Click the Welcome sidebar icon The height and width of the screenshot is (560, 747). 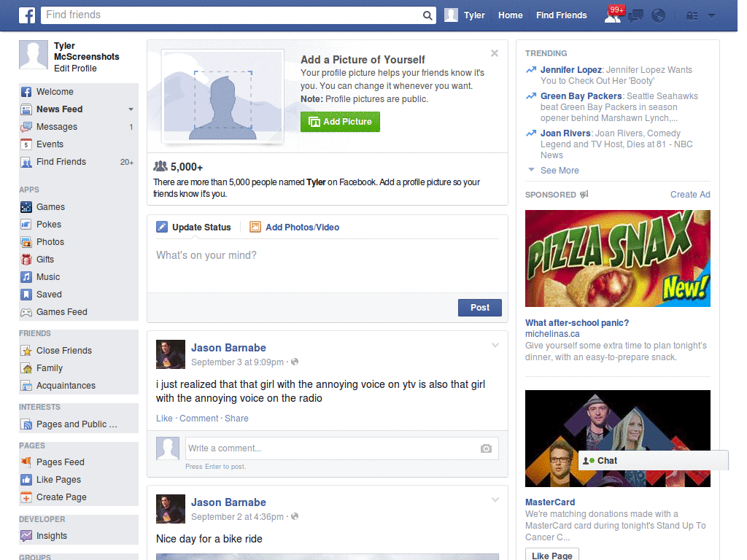click(26, 92)
